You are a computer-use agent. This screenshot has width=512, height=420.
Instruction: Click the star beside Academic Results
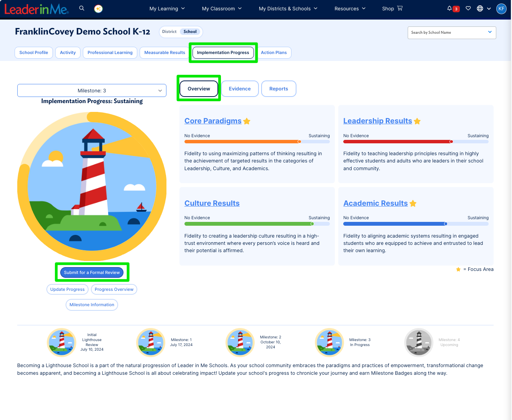point(413,203)
